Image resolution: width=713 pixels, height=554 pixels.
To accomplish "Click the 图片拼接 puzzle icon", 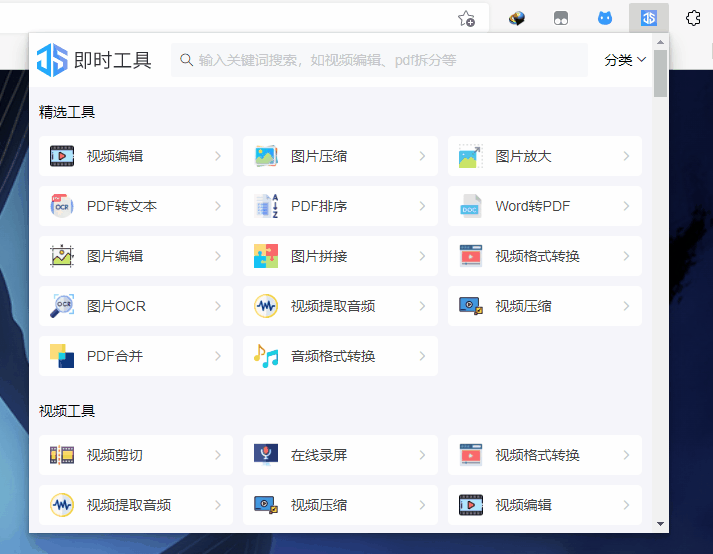I will coord(266,256).
